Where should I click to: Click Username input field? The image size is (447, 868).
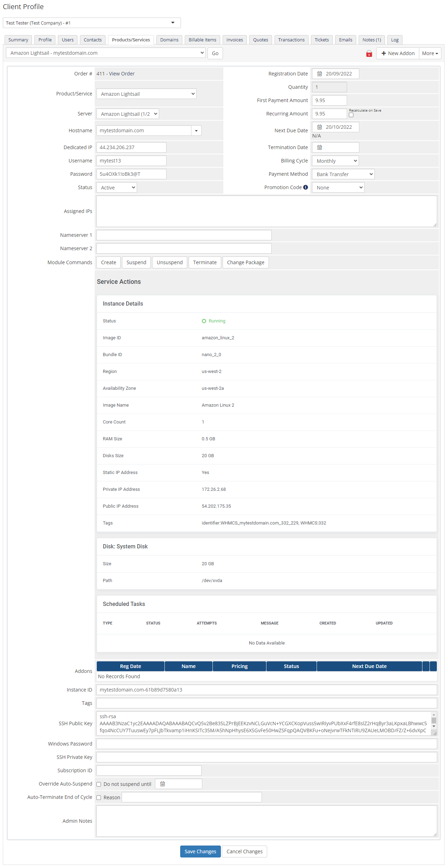pyautogui.click(x=131, y=161)
